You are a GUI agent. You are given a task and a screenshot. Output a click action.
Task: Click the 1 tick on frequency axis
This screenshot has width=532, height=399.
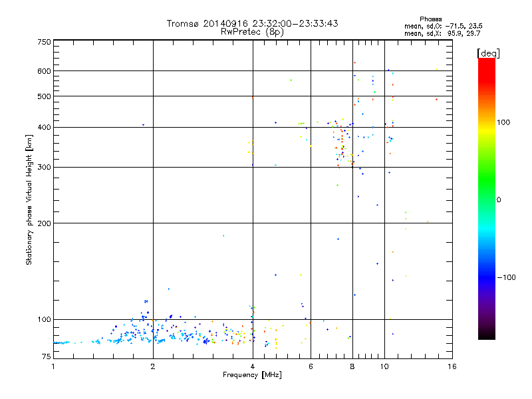(x=53, y=366)
